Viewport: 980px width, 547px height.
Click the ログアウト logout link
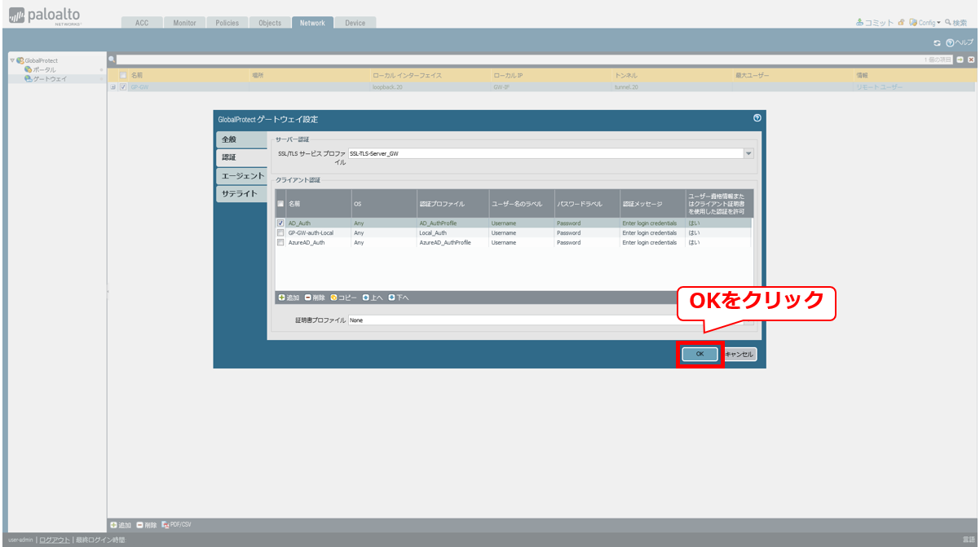[55, 540]
